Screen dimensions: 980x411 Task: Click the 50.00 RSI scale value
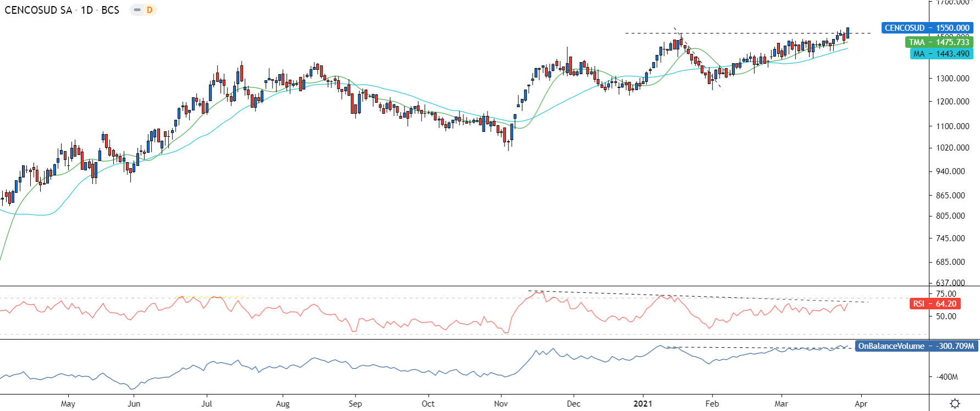point(946,316)
